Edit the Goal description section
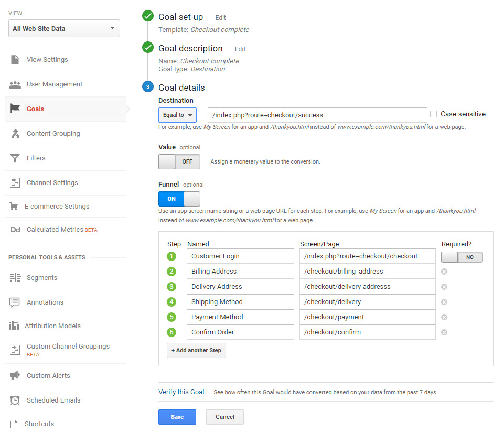 coord(240,49)
